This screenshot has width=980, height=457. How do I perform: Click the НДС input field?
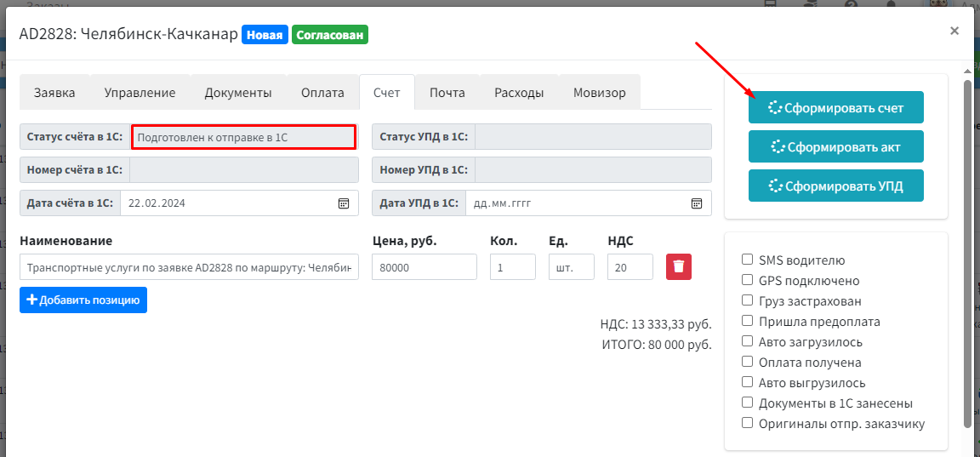coord(630,267)
